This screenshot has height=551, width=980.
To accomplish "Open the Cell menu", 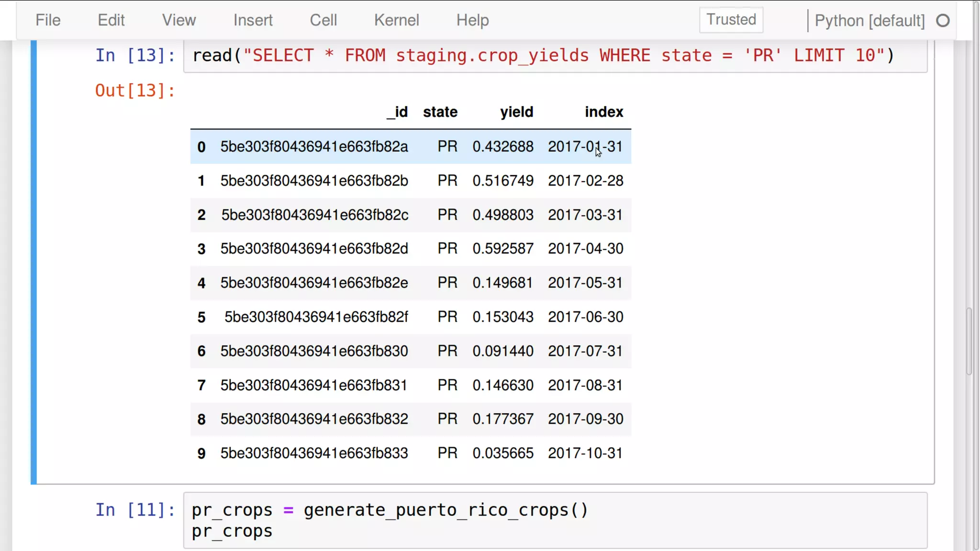I will click(x=323, y=20).
